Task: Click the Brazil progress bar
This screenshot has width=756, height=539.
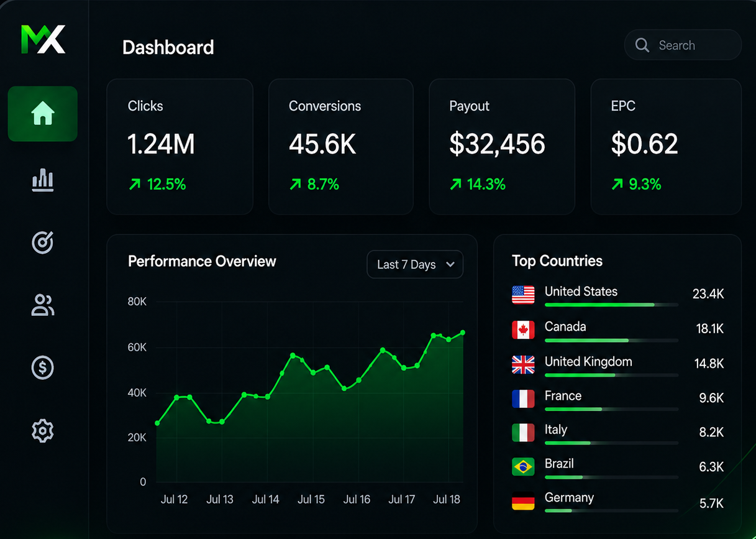Action: pos(611,477)
